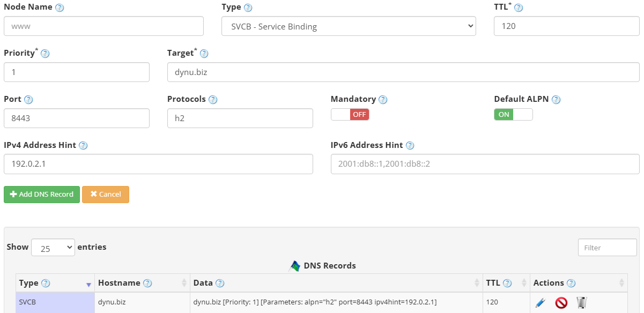The image size is (644, 313).
Task: Turn on the Mandatory toggle
Action: 350,114
